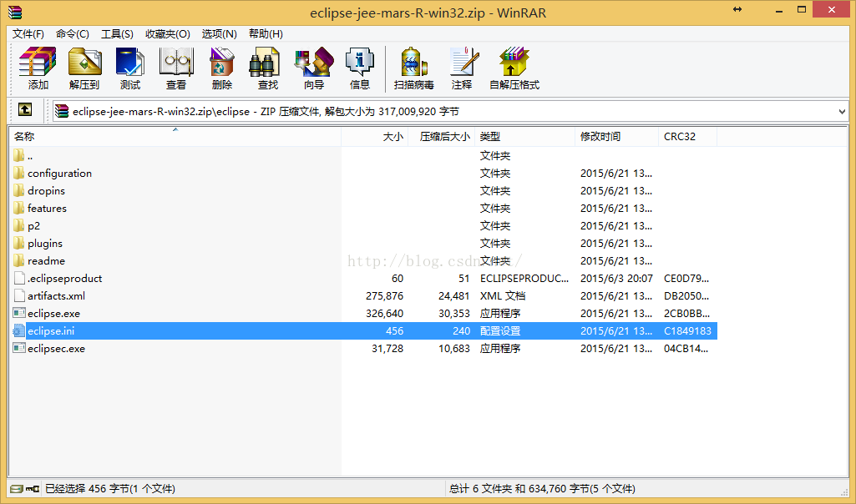The width and height of the screenshot is (856, 504).
Task: Sort by the 修改时间 column header
Action: pos(617,136)
